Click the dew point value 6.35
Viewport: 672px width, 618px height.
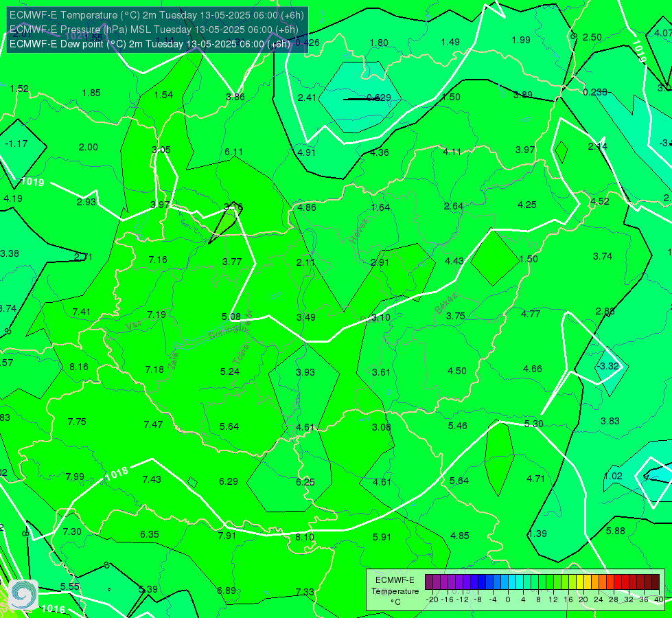(150, 534)
